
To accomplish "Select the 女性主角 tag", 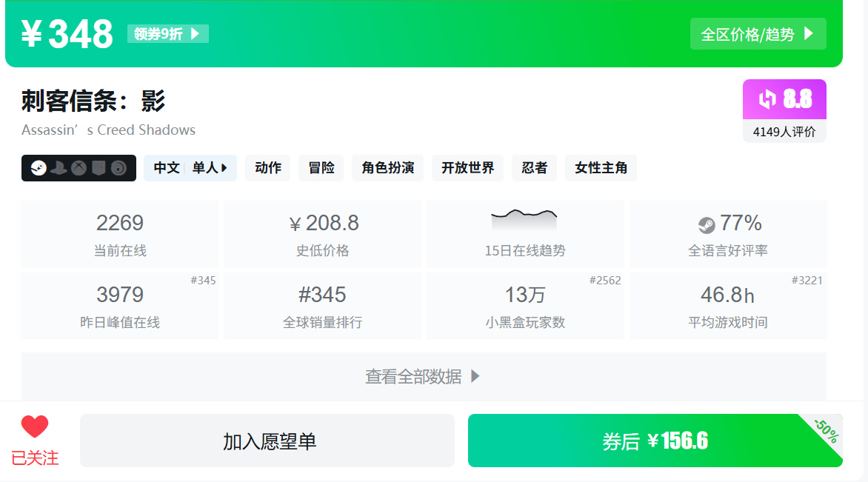I will 601,167.
